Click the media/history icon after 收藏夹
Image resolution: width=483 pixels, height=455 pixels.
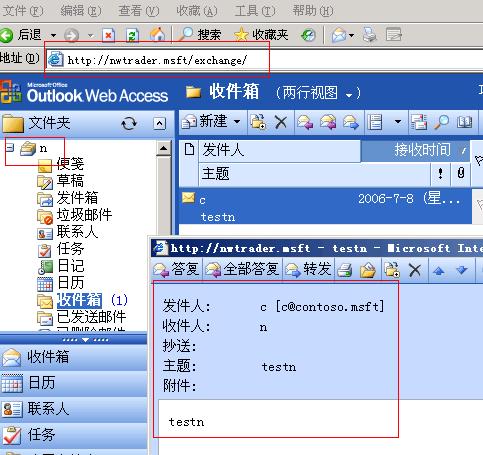click(308, 35)
